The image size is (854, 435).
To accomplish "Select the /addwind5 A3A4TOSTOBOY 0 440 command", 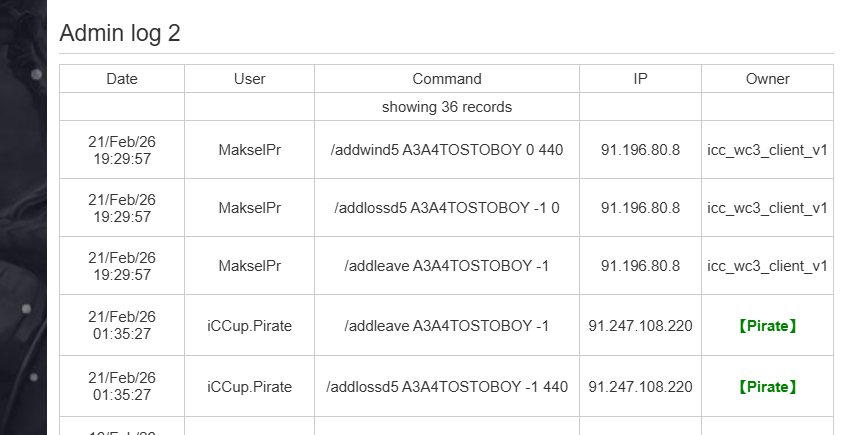I will [x=447, y=150].
